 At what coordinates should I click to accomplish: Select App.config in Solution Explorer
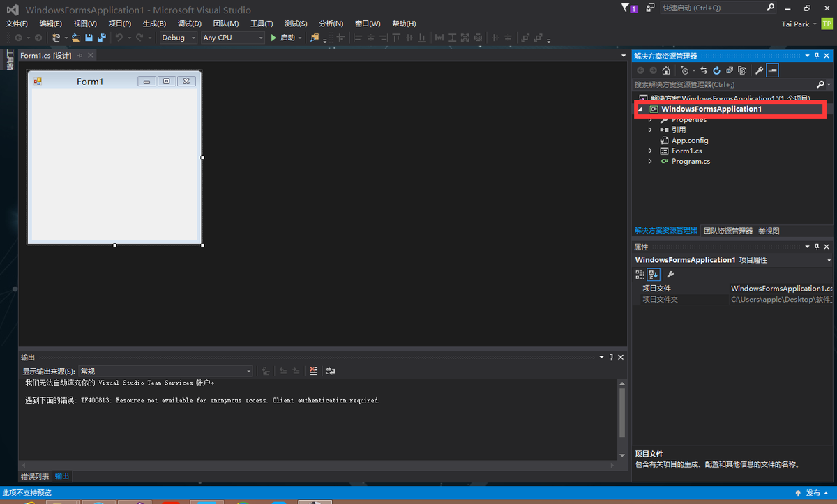click(690, 140)
